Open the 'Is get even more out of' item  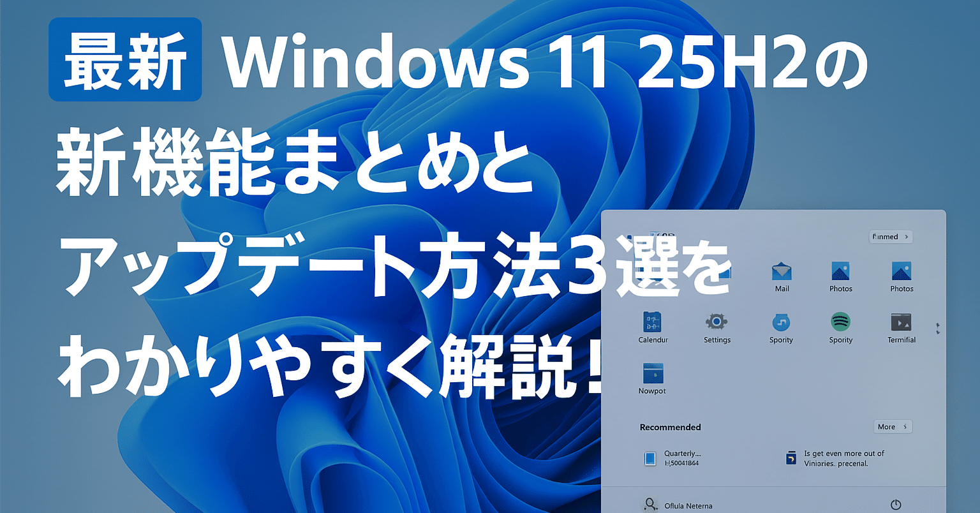(x=835, y=458)
